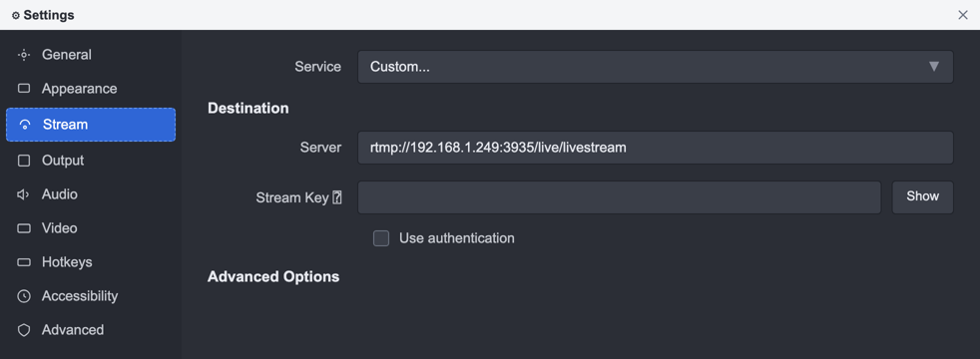Viewport: 980px width, 359px height.
Task: Click the Server URL input field
Action: [655, 148]
